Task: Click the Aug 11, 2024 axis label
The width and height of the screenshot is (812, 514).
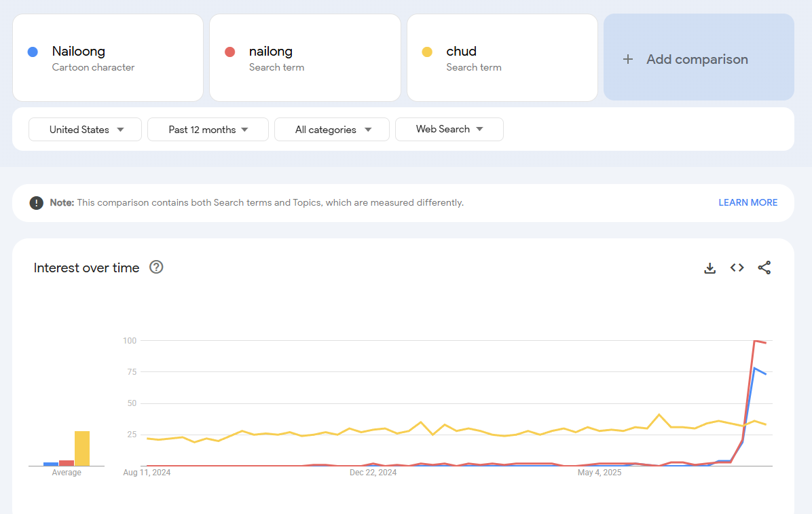Action: (x=147, y=473)
